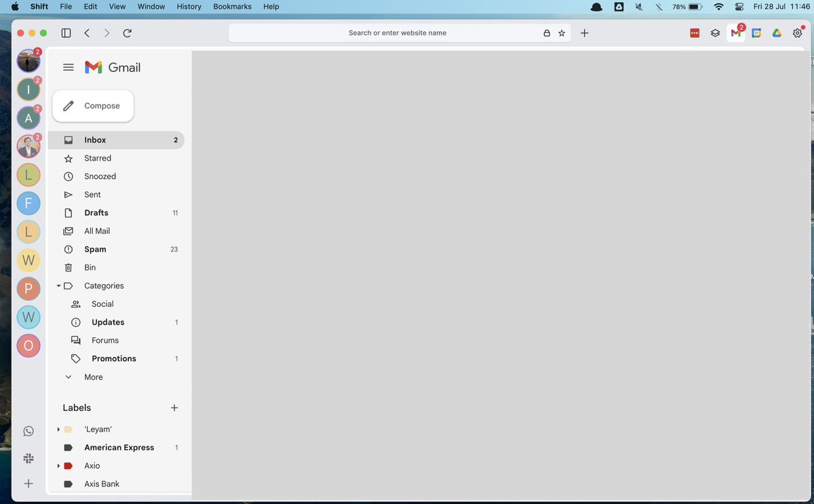The image size is (814, 504).
Task: Open the Window menu
Action: pyautogui.click(x=151, y=6)
